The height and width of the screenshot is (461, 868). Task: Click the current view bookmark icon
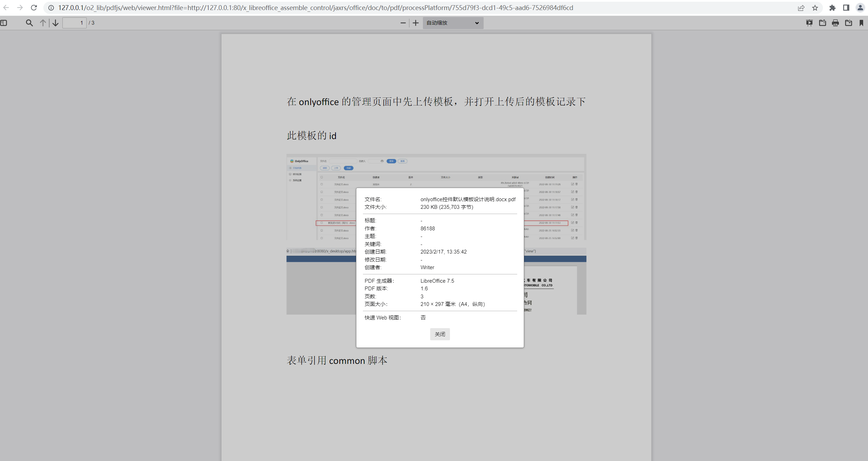point(861,23)
